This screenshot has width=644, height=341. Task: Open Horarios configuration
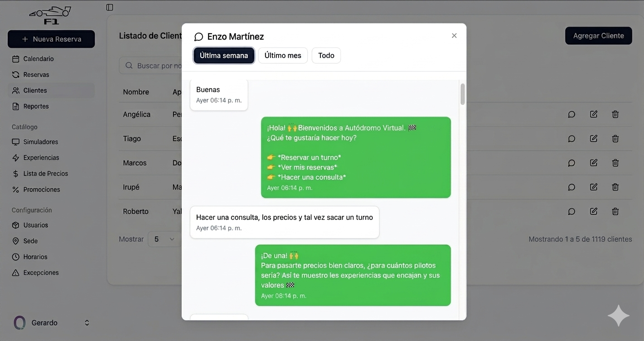(51, 257)
